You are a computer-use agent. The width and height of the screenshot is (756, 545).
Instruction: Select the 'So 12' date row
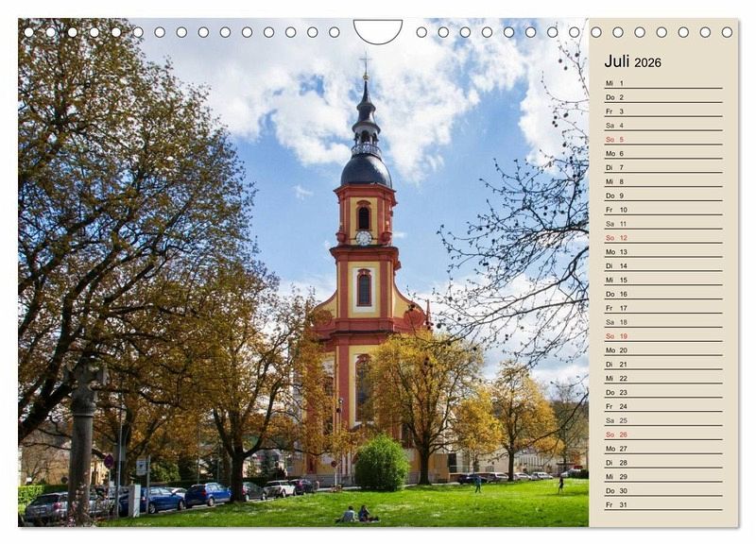[661, 238]
